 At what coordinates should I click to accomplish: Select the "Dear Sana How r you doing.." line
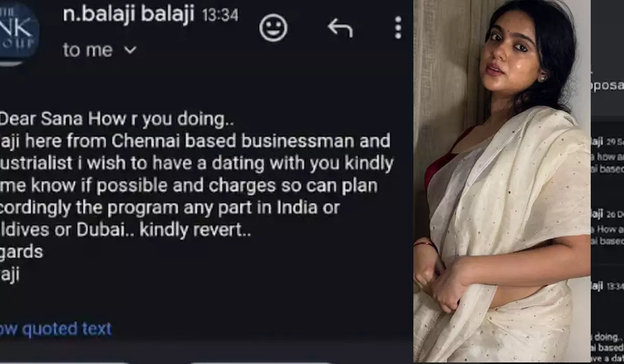(x=117, y=119)
